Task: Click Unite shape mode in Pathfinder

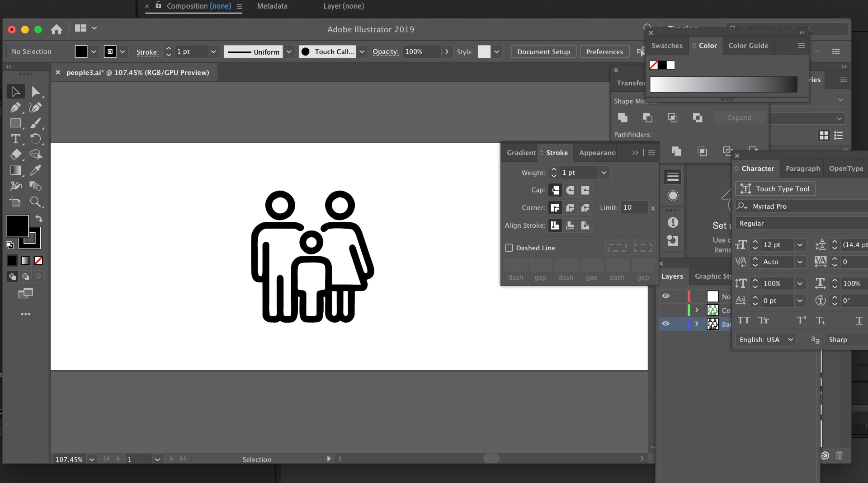Action: (623, 117)
